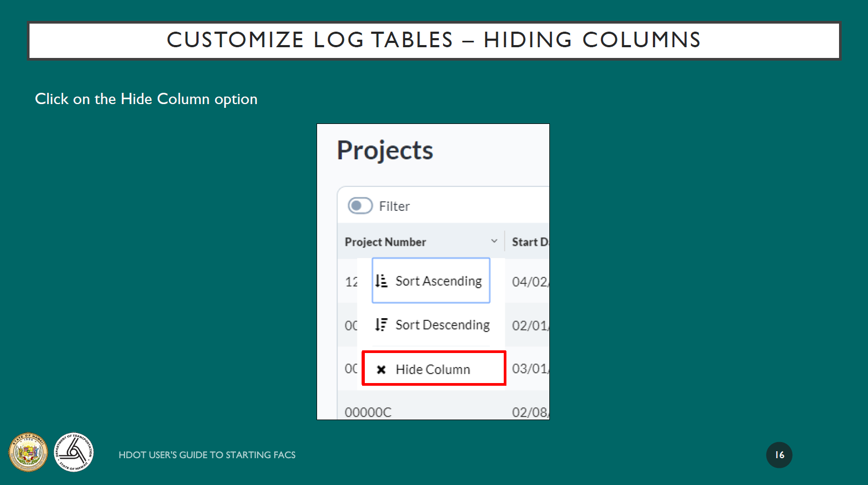This screenshot has width=868, height=485.
Task: Click the Sort Ascending icon
Action: [x=381, y=281]
